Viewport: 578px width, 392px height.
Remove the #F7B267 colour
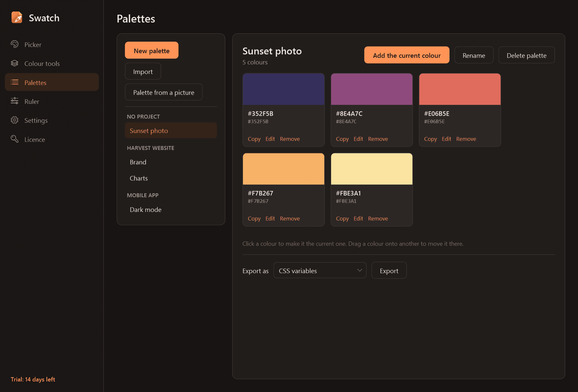coord(290,218)
